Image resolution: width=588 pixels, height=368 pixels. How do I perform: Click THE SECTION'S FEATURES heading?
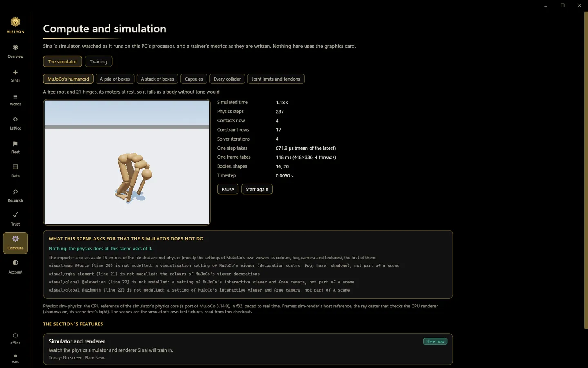click(73, 324)
